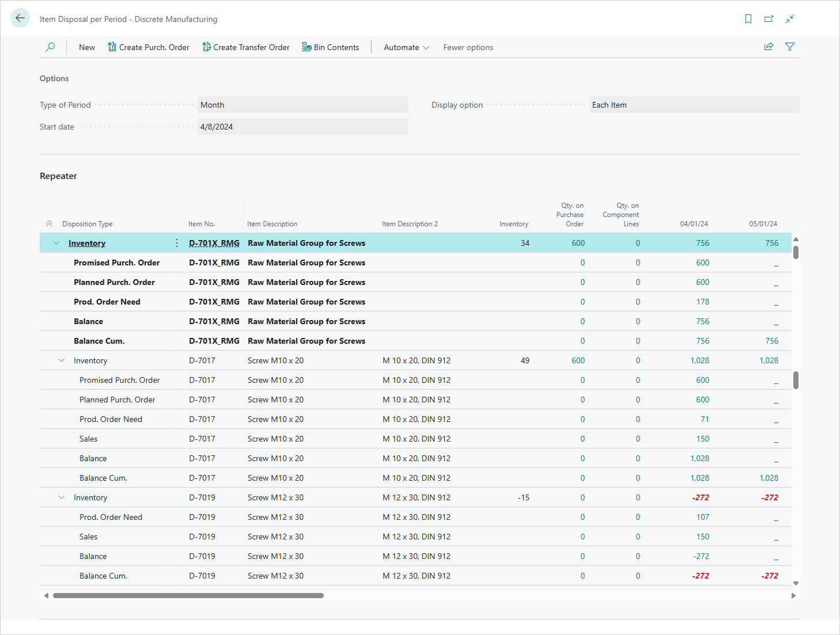Click the back arrow button
This screenshot has width=840, height=635.
(20, 18)
